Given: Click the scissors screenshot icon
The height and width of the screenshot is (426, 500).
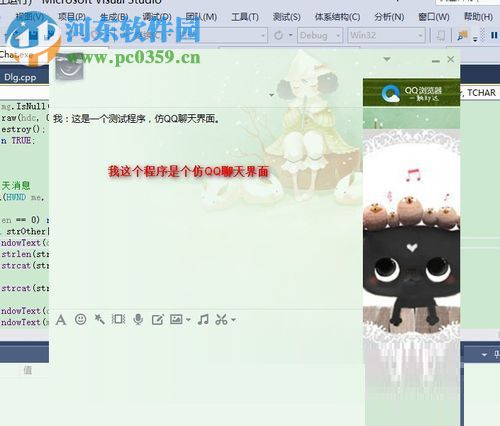Looking at the screenshot, I should point(221,319).
